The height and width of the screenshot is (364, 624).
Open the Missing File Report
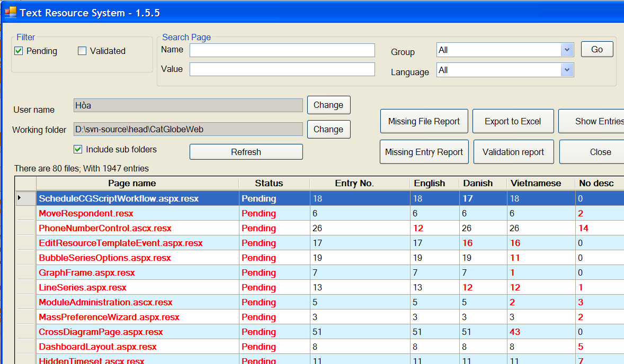pyautogui.click(x=424, y=121)
